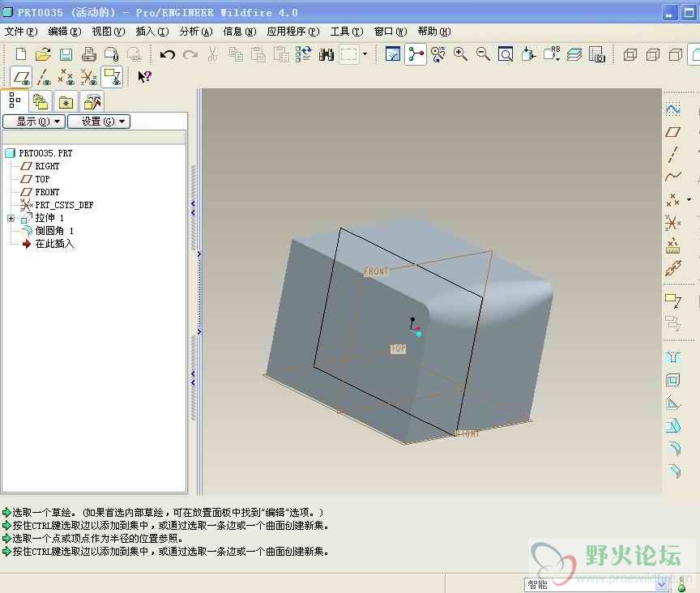700x593 pixels.
Task: Select the TOP datum plane in tree
Action: tap(42, 179)
